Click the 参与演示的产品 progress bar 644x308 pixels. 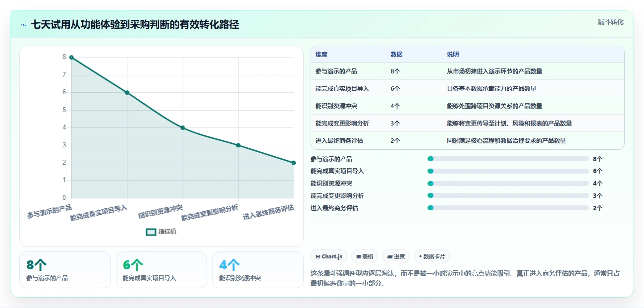(x=508, y=159)
